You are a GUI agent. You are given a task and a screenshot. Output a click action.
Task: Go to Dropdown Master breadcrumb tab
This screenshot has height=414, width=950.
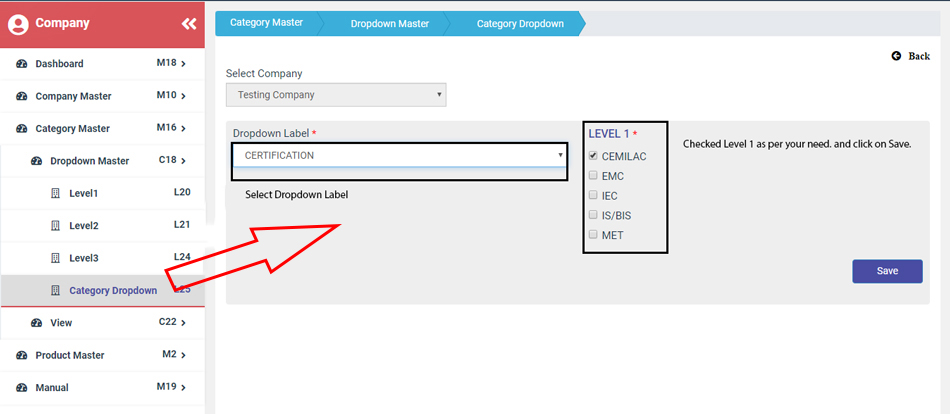pos(387,22)
